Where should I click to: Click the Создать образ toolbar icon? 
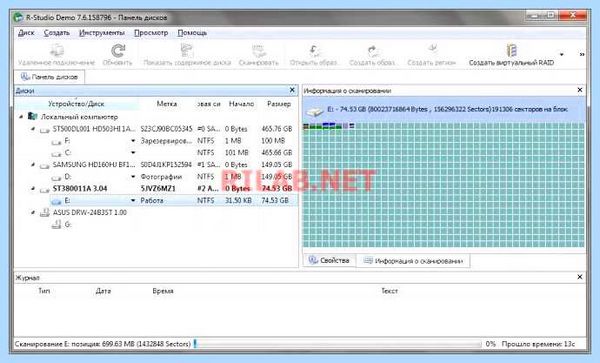372,50
